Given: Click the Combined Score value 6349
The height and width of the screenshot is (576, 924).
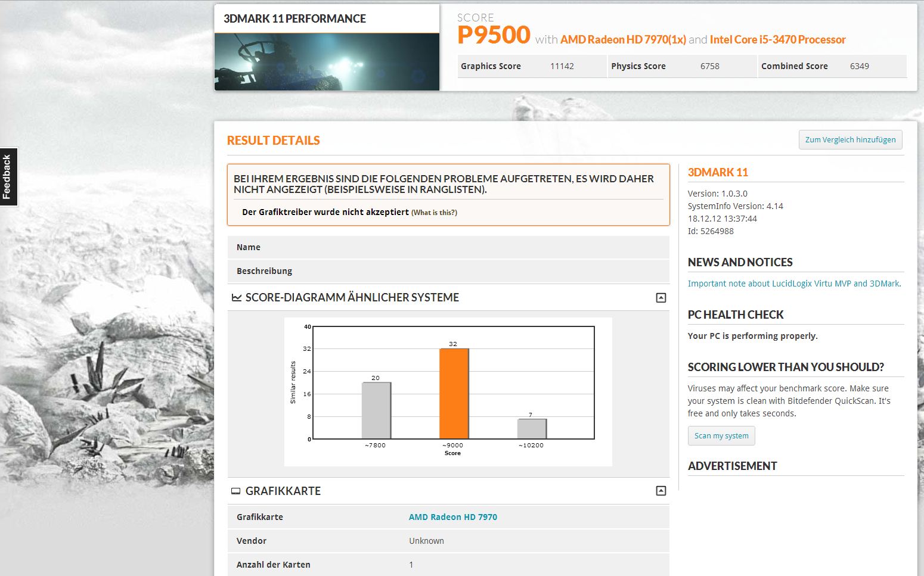Looking at the screenshot, I should (860, 66).
